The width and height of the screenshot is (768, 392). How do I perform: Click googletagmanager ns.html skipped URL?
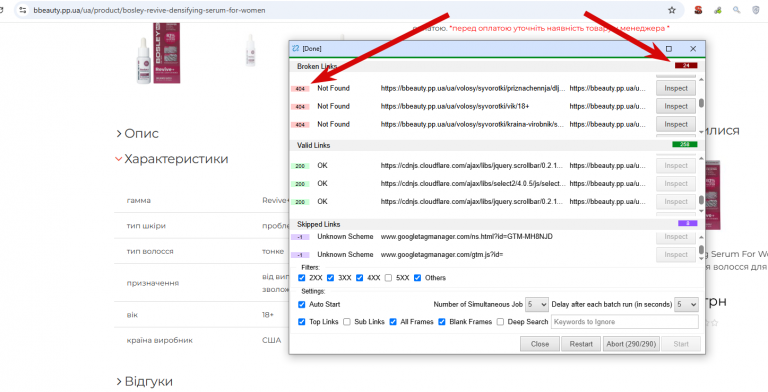[466, 237]
